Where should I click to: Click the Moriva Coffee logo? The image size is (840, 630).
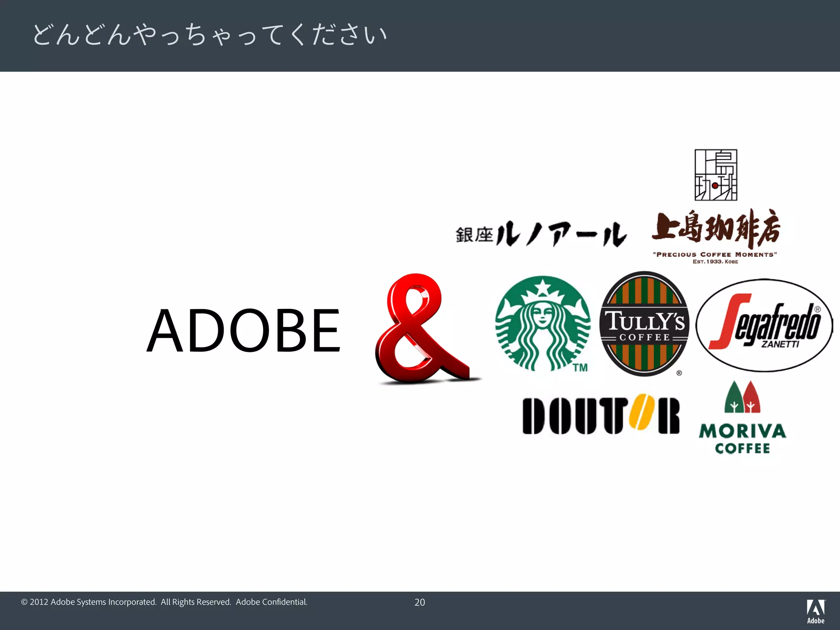742,417
